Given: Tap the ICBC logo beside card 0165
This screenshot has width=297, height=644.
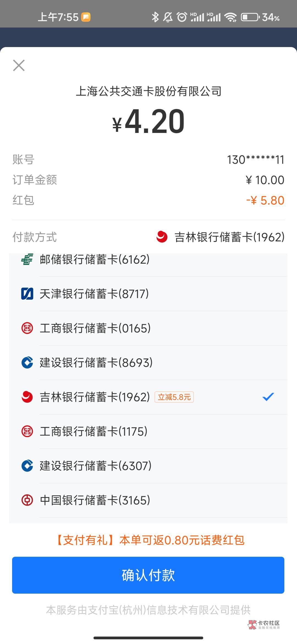Looking at the screenshot, I should point(27,328).
